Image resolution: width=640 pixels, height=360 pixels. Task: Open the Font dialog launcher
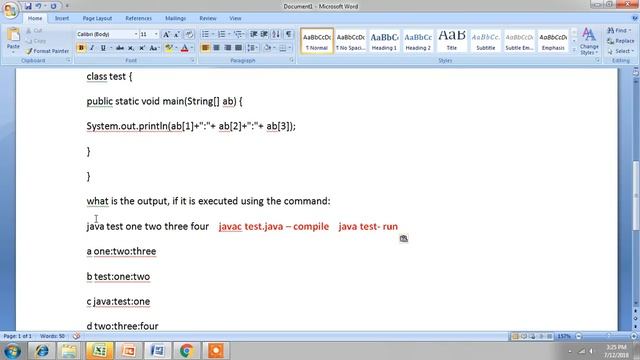tap(193, 60)
